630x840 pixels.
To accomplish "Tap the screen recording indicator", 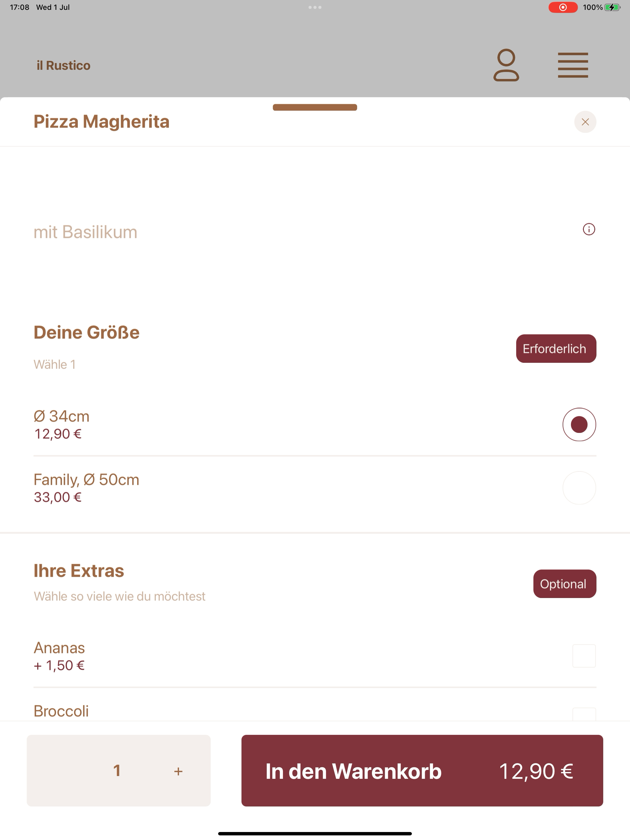I will [563, 7].
